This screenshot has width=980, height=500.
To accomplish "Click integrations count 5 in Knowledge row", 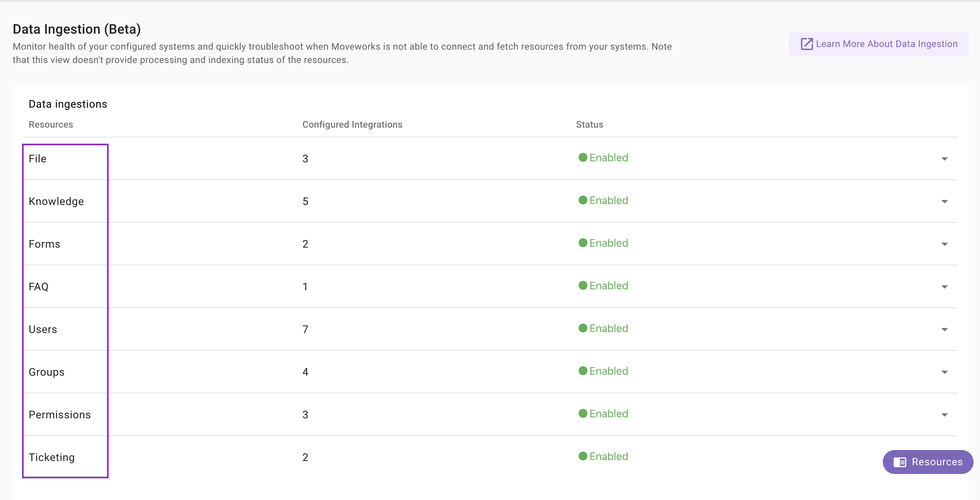I will [x=305, y=201].
